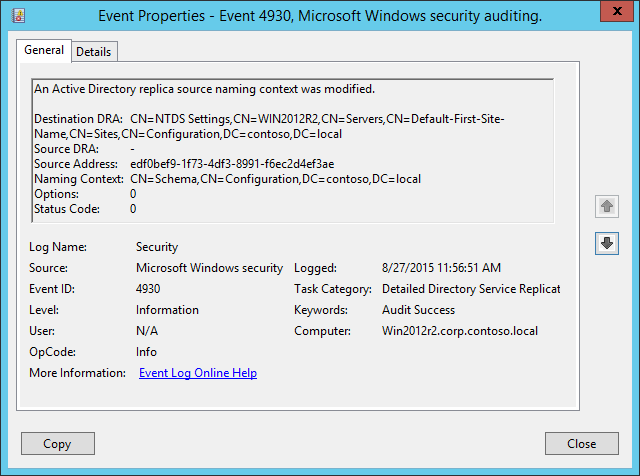Screen dimensions: 640x476
Task: Open the Event Log Online Help link
Action: (198, 373)
